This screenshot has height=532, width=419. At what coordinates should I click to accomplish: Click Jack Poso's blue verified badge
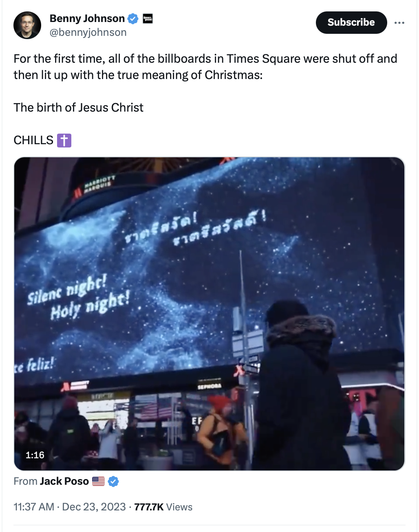pos(113,481)
